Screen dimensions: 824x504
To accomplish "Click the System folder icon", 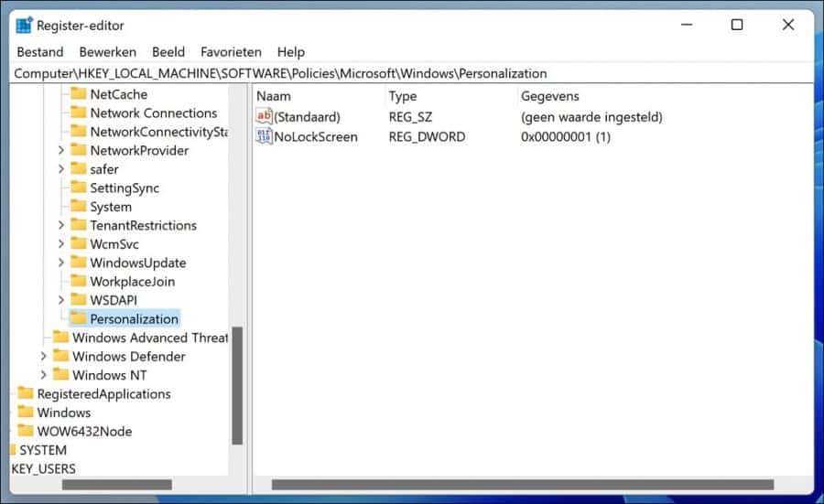I will 79,206.
